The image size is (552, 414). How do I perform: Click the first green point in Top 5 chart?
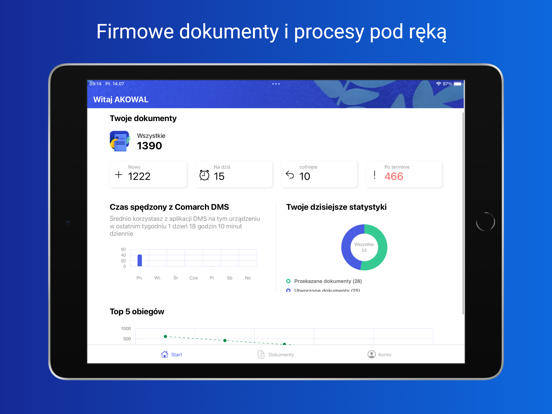tap(165, 337)
